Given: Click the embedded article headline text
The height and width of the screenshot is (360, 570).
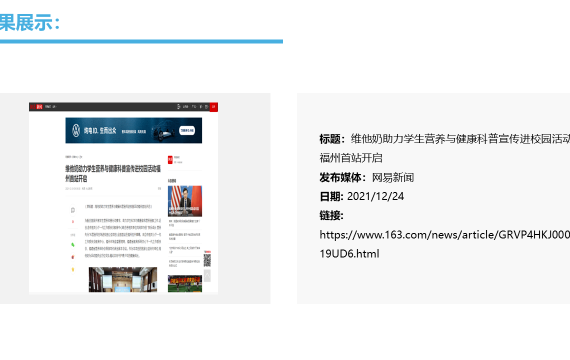Looking at the screenshot, I should 113,173.
